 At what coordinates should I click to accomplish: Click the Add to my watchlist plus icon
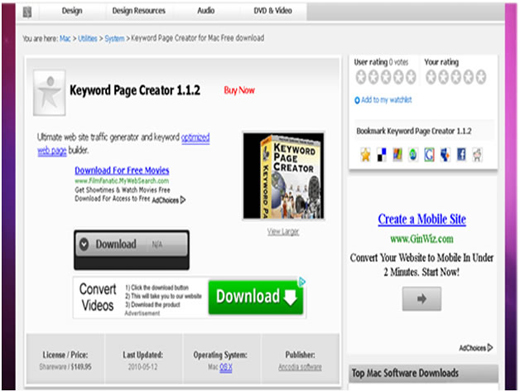357,100
